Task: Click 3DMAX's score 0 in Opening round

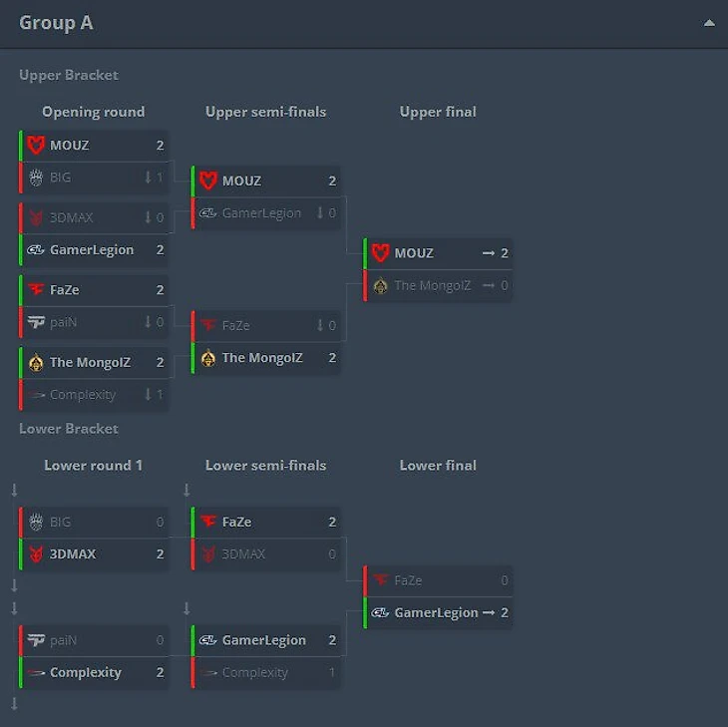Action: (x=160, y=217)
